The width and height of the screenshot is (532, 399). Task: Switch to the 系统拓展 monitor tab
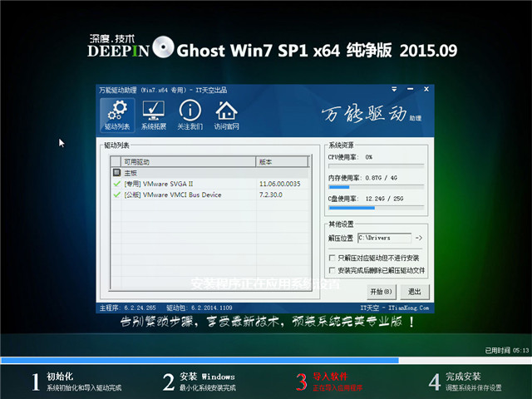[x=154, y=115]
